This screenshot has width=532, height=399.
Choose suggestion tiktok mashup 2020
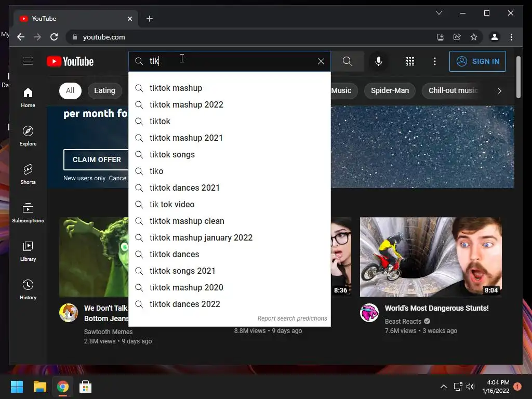coord(230,288)
